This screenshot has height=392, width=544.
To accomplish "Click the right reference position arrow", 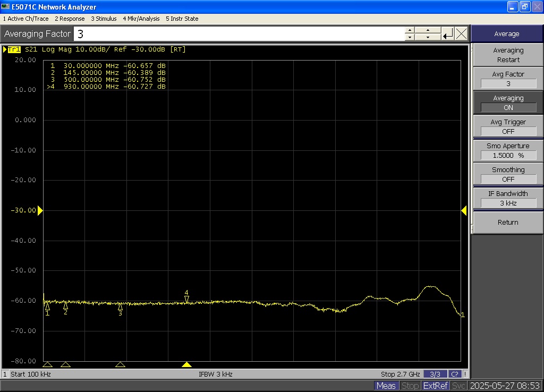I will point(464,210).
